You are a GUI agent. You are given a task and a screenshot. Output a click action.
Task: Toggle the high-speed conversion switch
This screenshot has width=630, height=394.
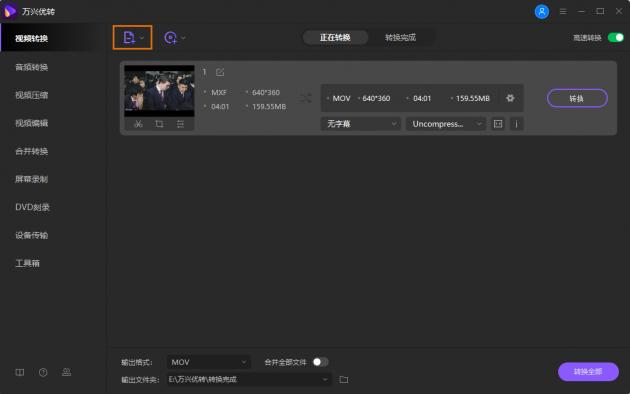click(x=616, y=37)
